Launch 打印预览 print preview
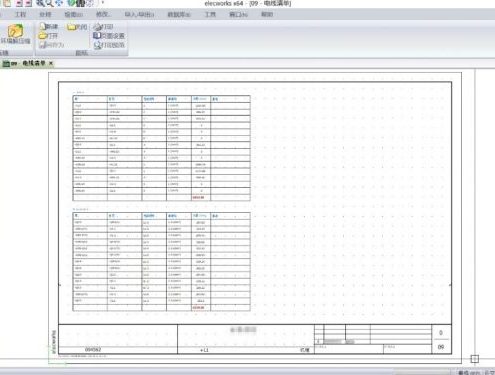Screen dimensions: 495x375 point(97,45)
